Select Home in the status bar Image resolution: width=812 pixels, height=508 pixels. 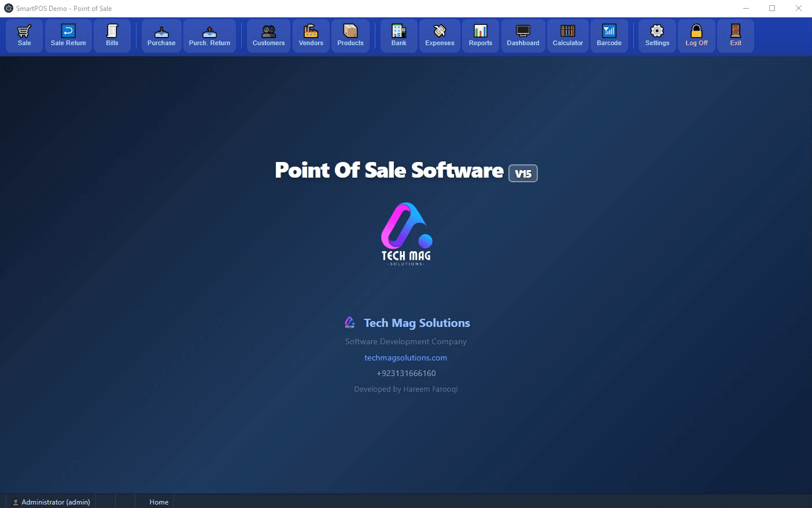point(158,502)
